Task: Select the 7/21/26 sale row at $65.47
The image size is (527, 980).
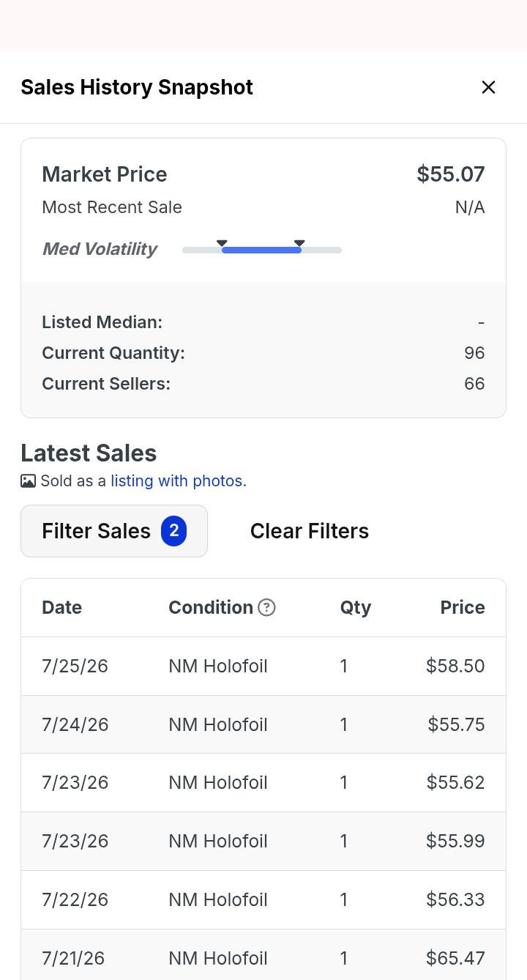Action: pos(263,955)
